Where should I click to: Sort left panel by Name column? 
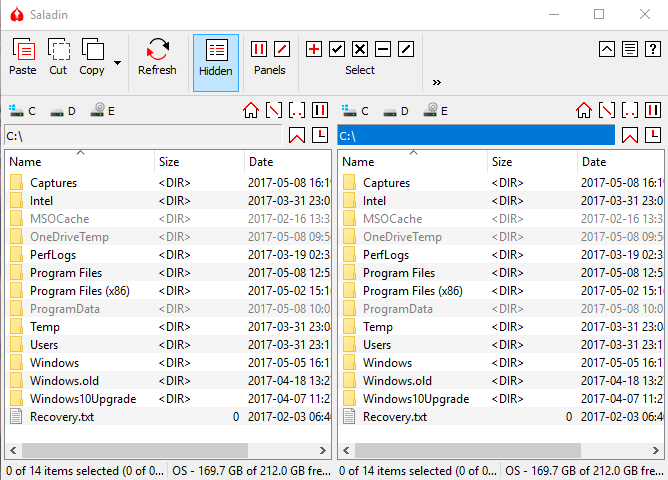[x=80, y=162]
